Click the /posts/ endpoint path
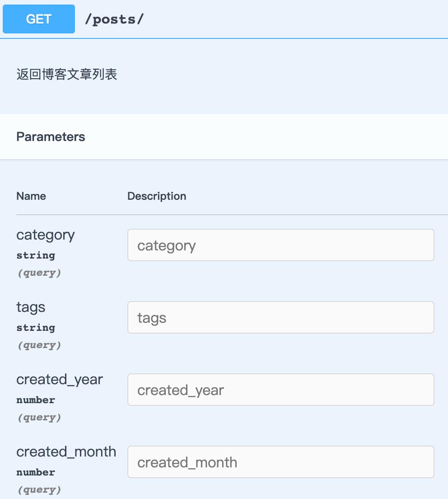The height and width of the screenshot is (499, 448). tap(114, 19)
